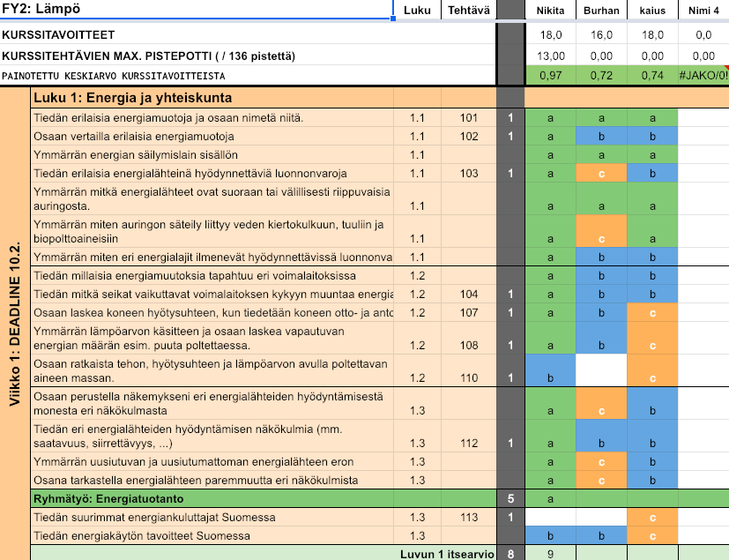Select Burhan's empty white cell in task 110 row
The height and width of the screenshot is (560, 729).
[601, 370]
